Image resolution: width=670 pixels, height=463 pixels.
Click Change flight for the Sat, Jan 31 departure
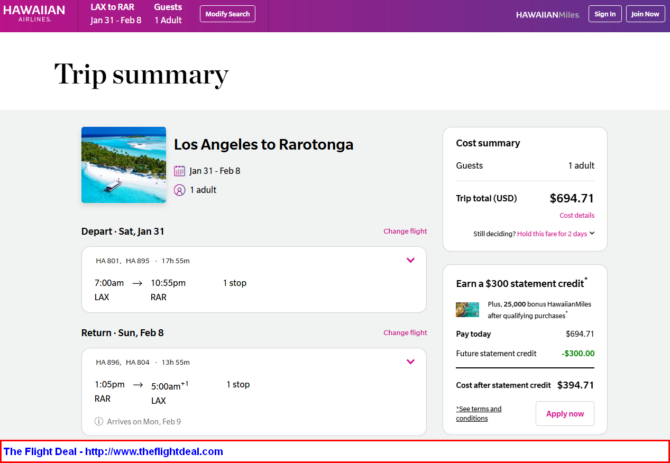click(405, 231)
